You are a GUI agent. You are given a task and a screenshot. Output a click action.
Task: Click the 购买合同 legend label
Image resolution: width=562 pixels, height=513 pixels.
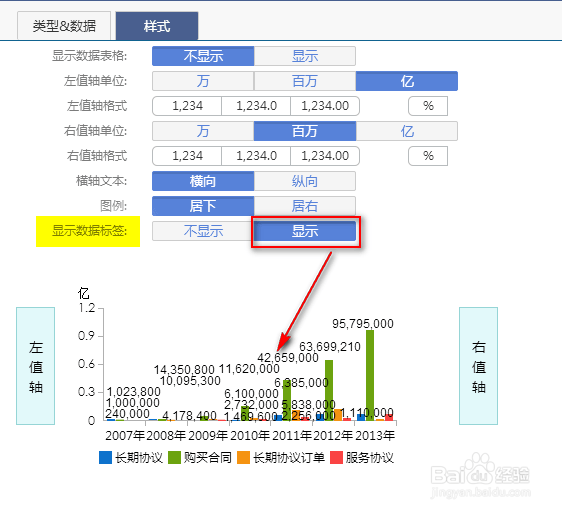(208, 458)
